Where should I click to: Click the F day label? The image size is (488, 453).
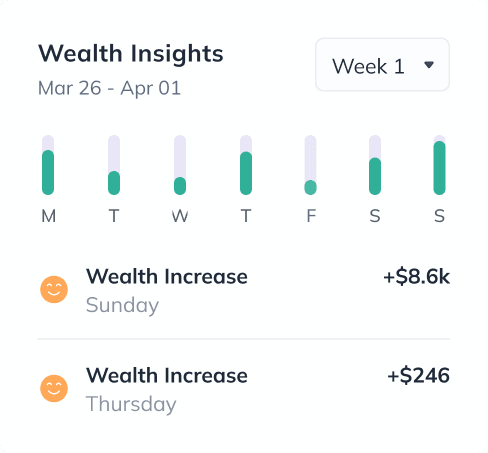(311, 216)
